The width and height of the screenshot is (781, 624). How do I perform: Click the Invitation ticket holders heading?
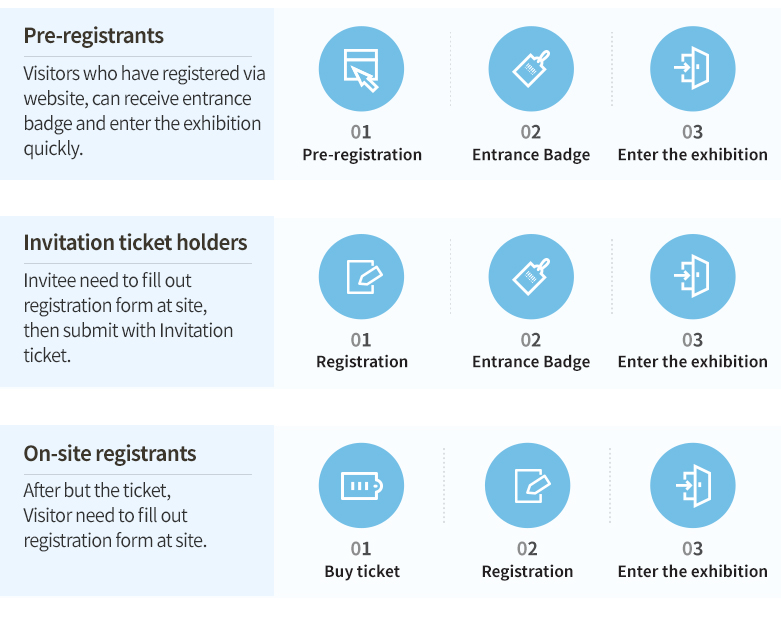click(x=135, y=243)
